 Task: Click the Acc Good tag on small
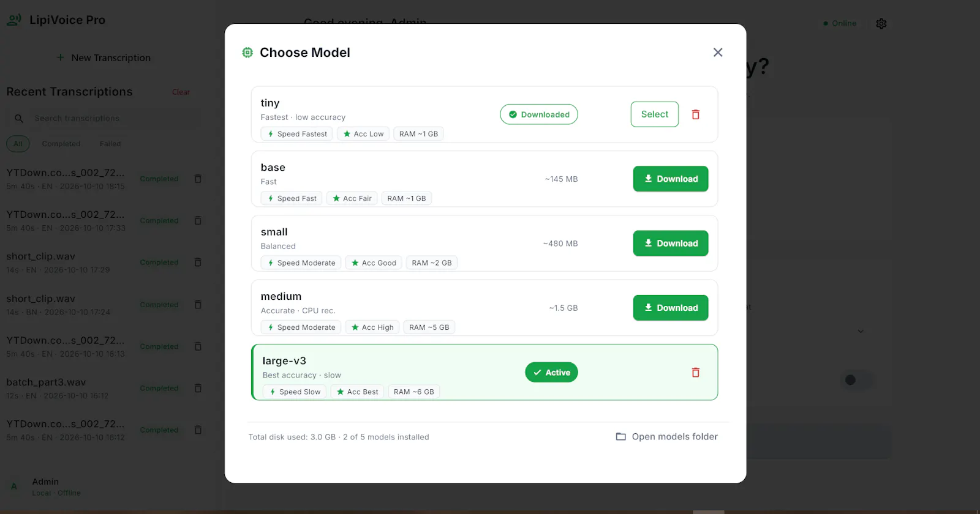click(x=374, y=263)
